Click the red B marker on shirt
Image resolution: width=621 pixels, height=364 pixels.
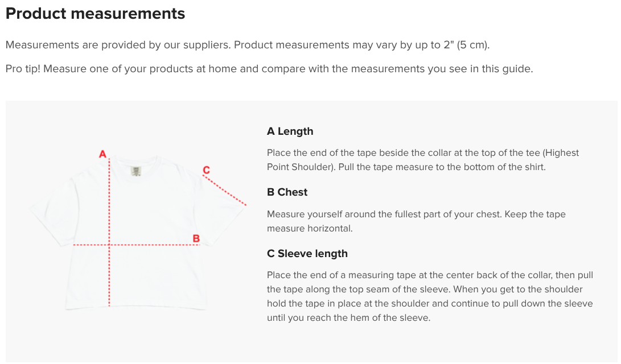coord(196,238)
